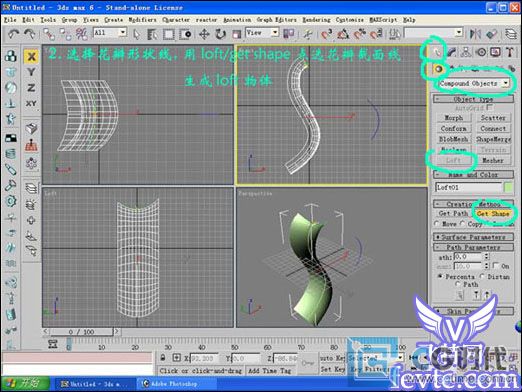Toggle Window/Crossing selection mode
This screenshot has width=522, height=392.
(185, 34)
